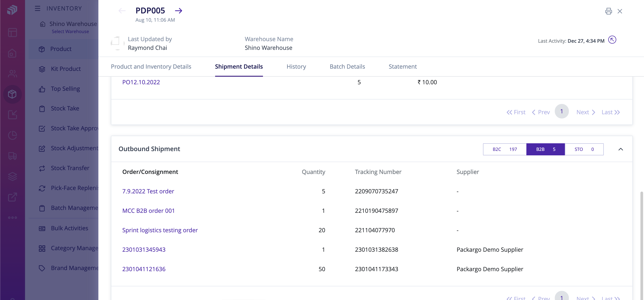The image size is (644, 300).
Task: Click the Stock Take clipboard icon
Action: 42,109
